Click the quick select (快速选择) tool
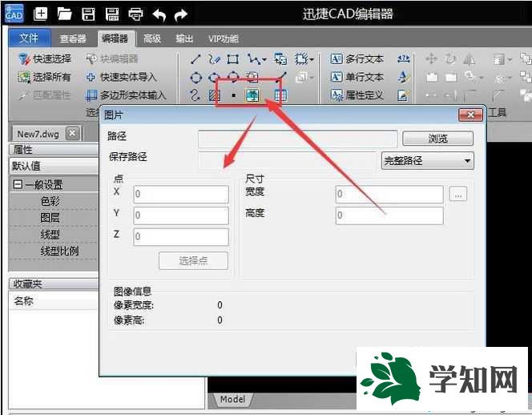Screen dimensions: 532x415 pyautogui.click(x=45, y=58)
